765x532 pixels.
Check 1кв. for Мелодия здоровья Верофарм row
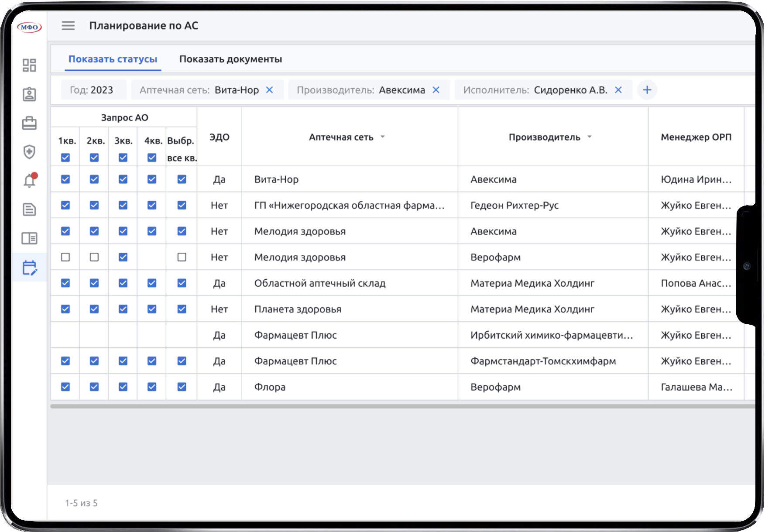[x=65, y=257]
